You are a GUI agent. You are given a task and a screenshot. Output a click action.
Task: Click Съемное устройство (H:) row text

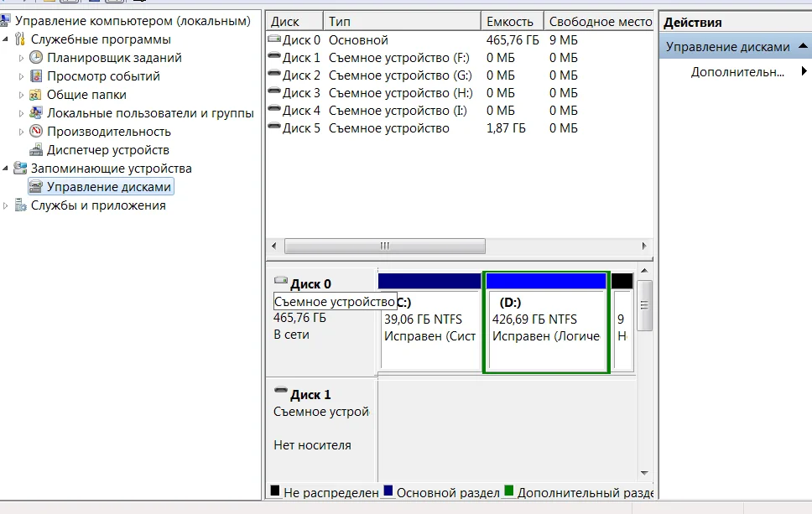point(401,93)
